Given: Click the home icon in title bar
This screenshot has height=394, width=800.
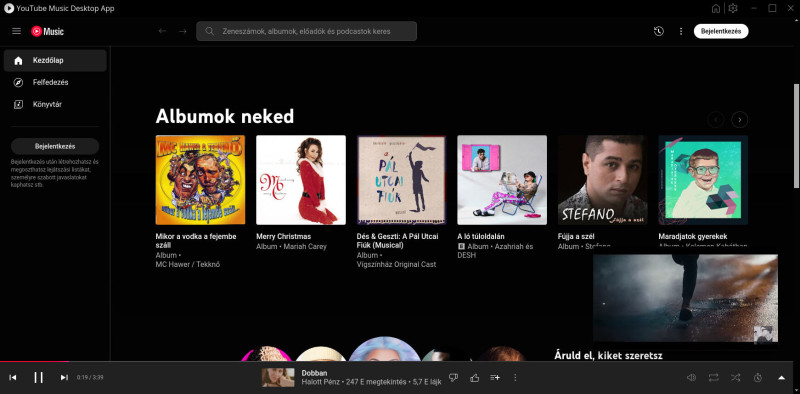Looking at the screenshot, I should pyautogui.click(x=716, y=8).
